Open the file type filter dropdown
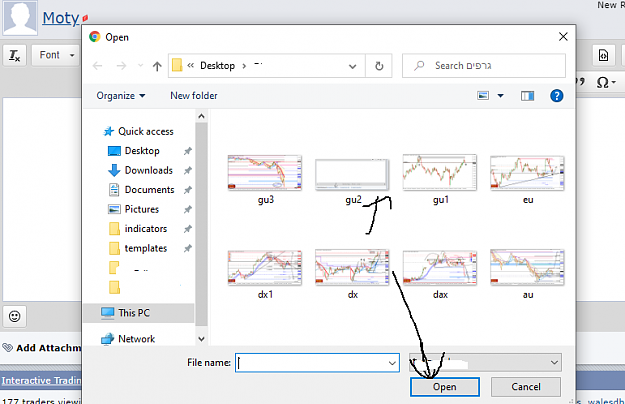 point(485,363)
